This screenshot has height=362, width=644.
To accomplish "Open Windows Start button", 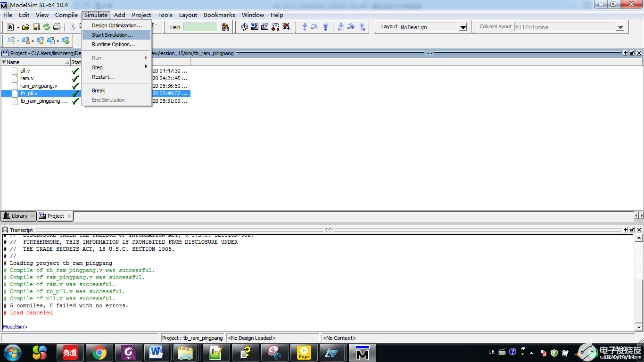I will (12, 353).
